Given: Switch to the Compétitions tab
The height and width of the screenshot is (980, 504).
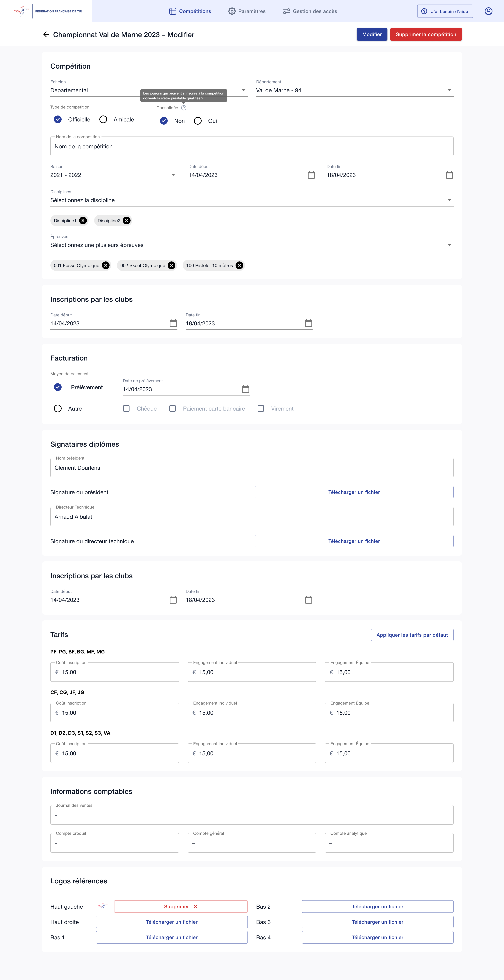Looking at the screenshot, I should [190, 11].
